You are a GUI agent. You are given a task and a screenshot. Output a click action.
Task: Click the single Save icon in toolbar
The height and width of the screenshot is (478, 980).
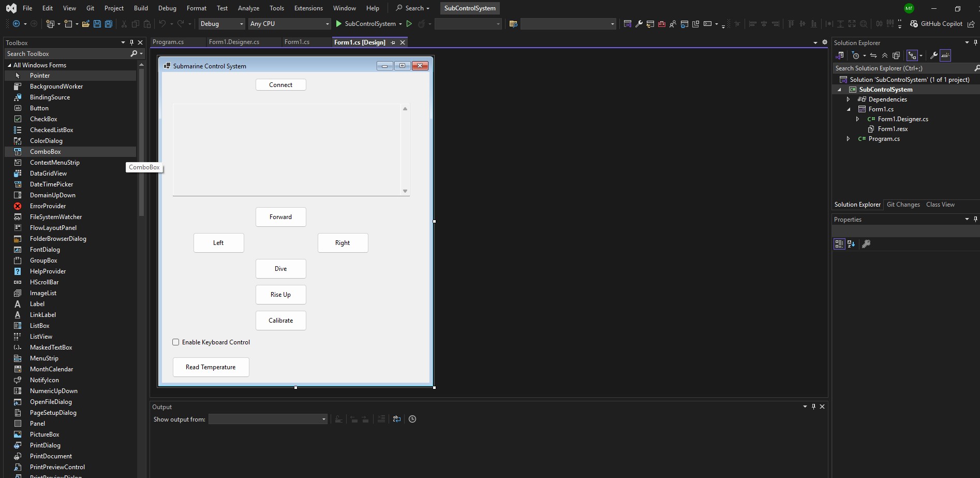tap(97, 24)
